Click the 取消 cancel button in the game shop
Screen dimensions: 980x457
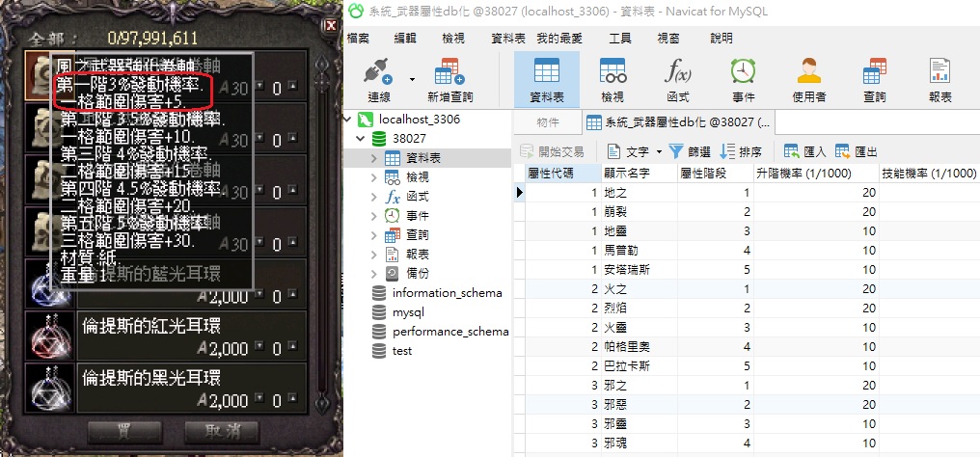tap(222, 430)
